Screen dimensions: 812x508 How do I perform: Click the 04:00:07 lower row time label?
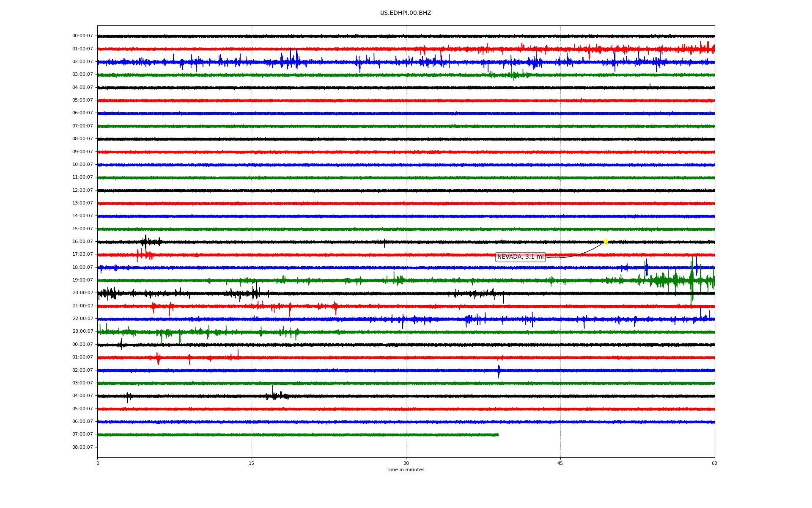(x=82, y=396)
